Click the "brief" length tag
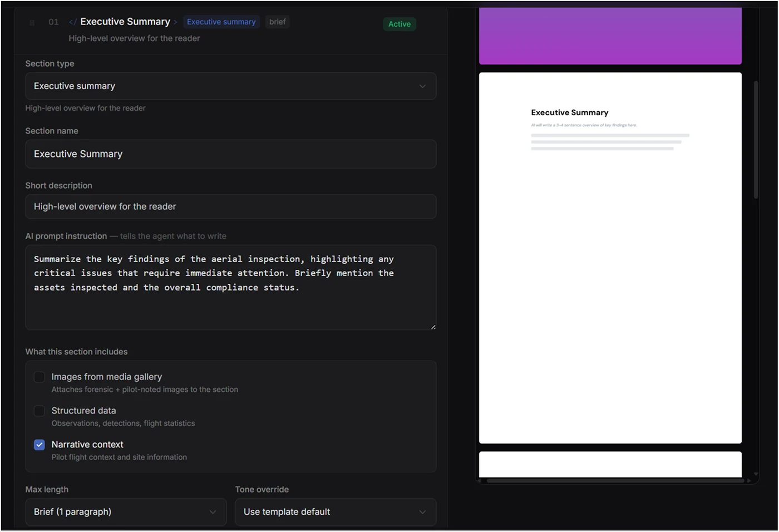The height and width of the screenshot is (532, 779). [277, 22]
